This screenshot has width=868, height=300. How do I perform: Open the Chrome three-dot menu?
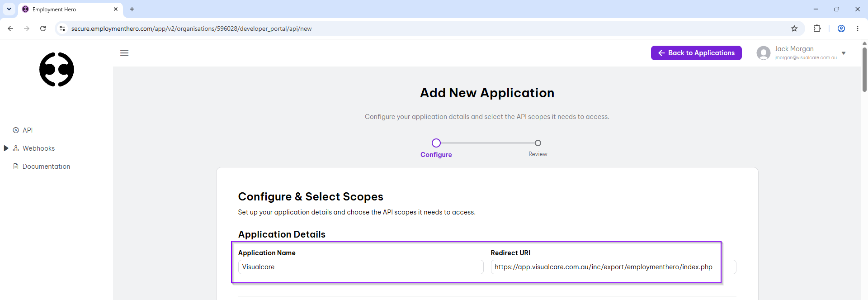tap(858, 29)
